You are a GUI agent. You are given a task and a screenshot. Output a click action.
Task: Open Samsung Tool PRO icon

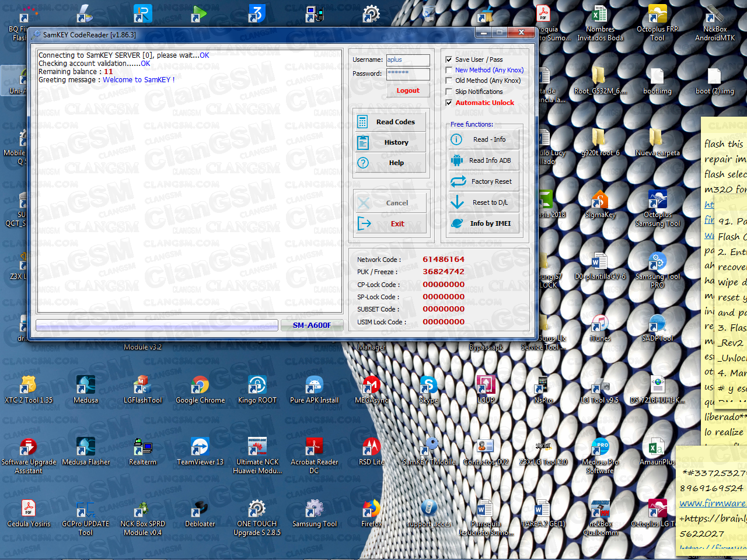657,270
